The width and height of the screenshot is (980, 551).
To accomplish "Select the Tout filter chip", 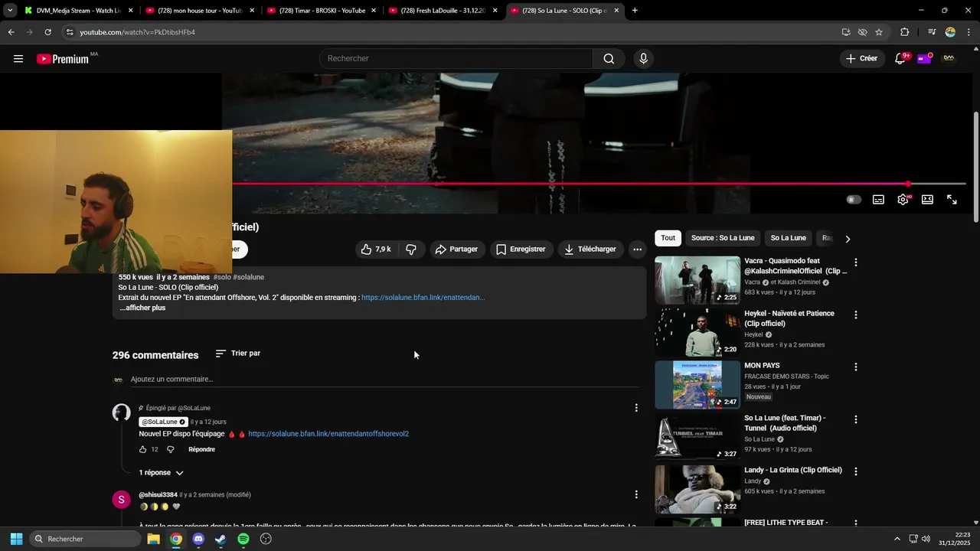I will pyautogui.click(x=668, y=238).
